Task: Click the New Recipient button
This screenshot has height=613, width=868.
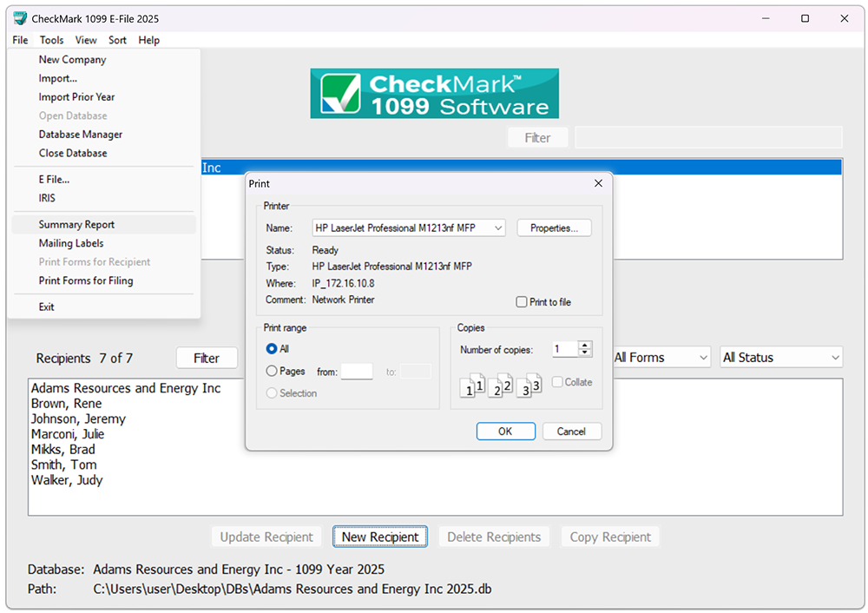Action: [380, 537]
